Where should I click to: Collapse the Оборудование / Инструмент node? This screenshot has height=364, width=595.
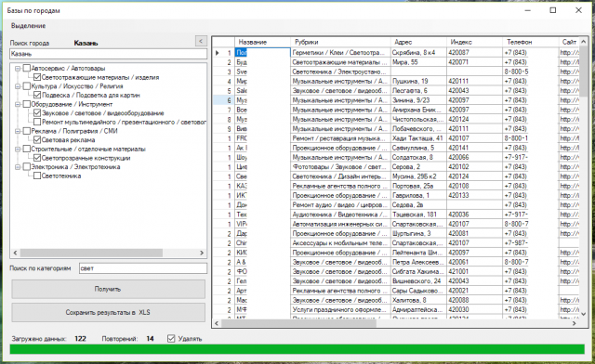click(18, 104)
